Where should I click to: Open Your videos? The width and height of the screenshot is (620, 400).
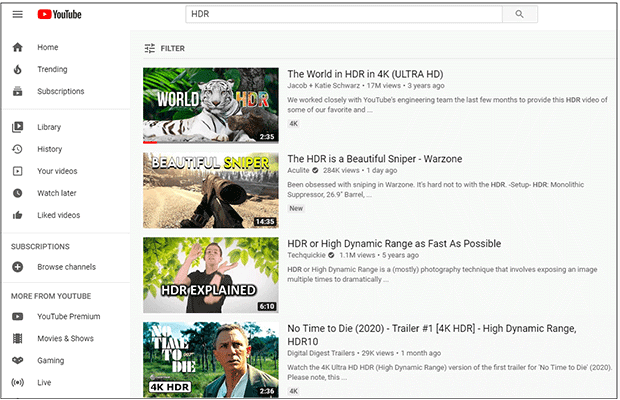coord(57,171)
